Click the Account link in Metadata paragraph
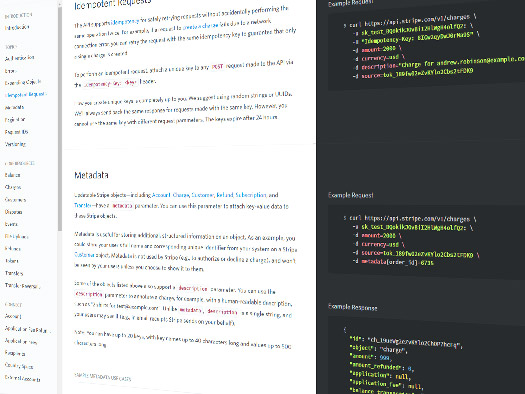The height and width of the screenshot is (394, 525). 161,195
